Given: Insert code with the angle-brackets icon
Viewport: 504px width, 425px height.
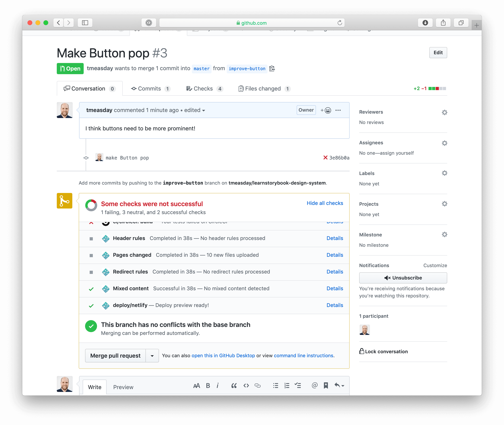Looking at the screenshot, I should coord(246,386).
